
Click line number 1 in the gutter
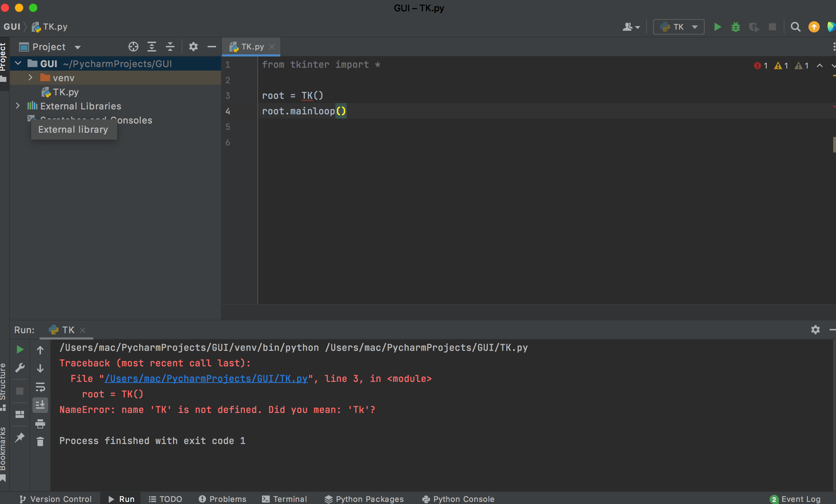[228, 65]
